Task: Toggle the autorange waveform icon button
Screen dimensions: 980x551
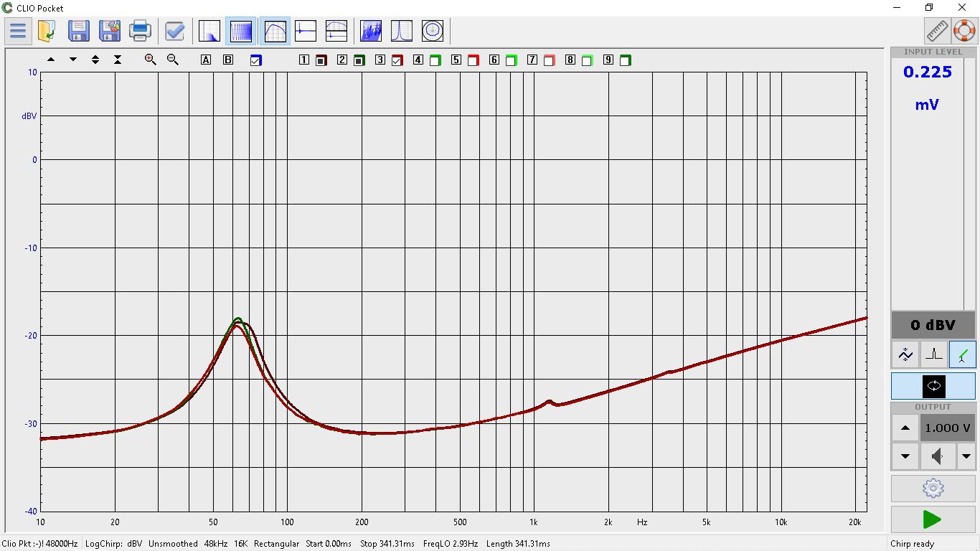Action: (x=905, y=354)
